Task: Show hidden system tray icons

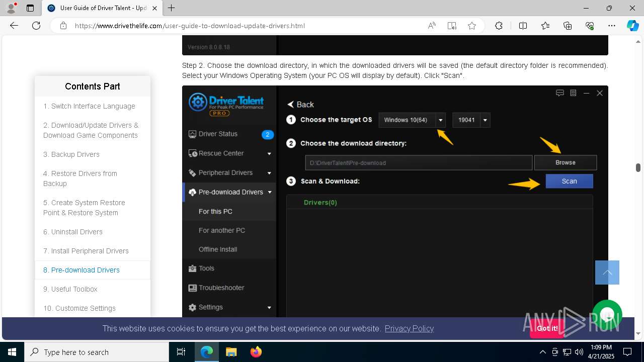Action: (x=542, y=352)
